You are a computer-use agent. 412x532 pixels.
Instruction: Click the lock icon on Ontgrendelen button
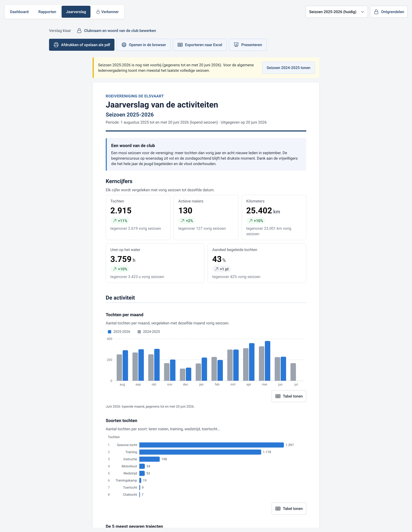click(x=376, y=12)
